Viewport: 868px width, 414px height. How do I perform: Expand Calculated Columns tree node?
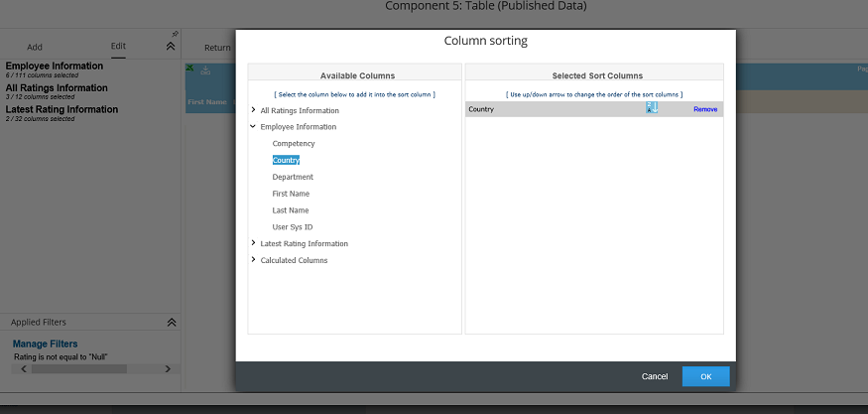(254, 260)
